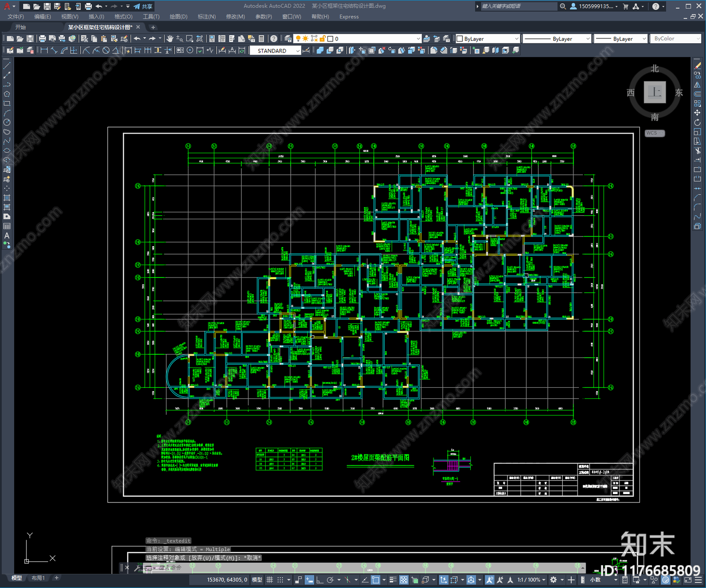The height and width of the screenshot is (588, 706).
Task: Select the Erase tool in modify toolbar
Action: pyautogui.click(x=697, y=66)
